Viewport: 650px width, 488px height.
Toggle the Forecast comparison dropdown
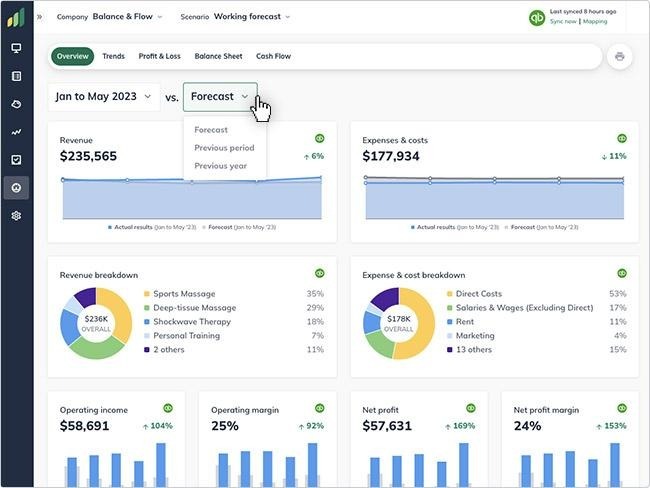point(220,97)
